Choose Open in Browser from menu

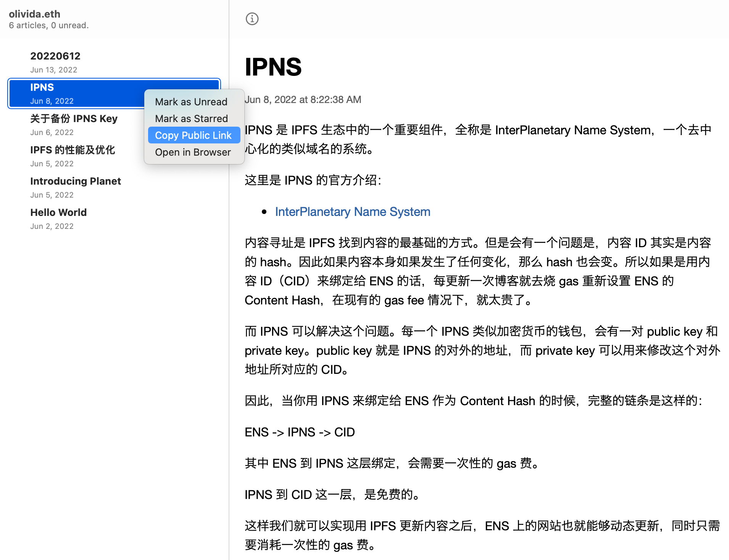click(193, 152)
